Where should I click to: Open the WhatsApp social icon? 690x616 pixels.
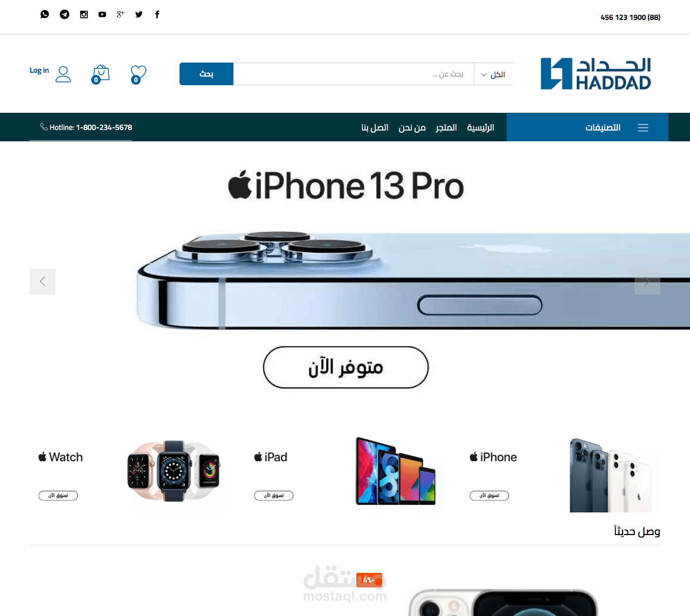[45, 14]
